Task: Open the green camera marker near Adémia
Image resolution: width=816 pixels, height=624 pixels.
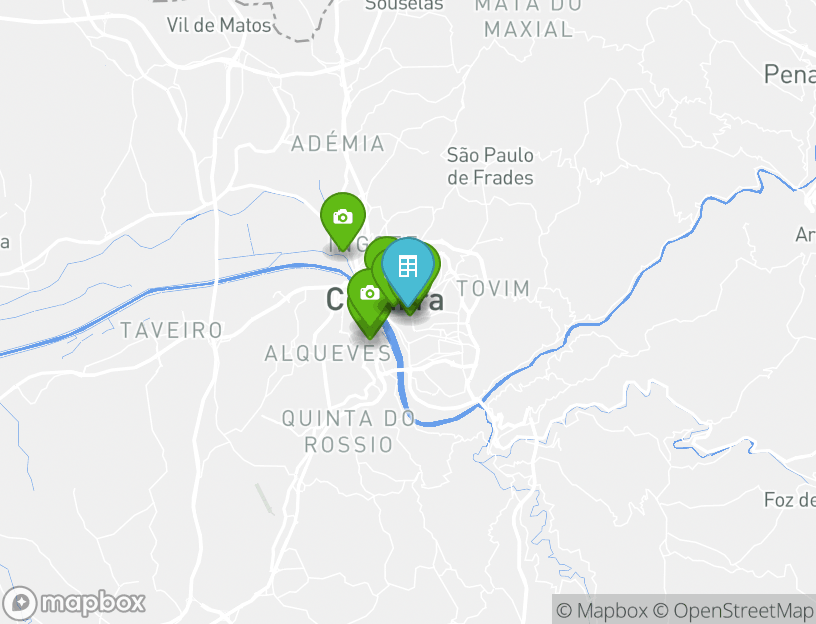Action: coord(342,218)
